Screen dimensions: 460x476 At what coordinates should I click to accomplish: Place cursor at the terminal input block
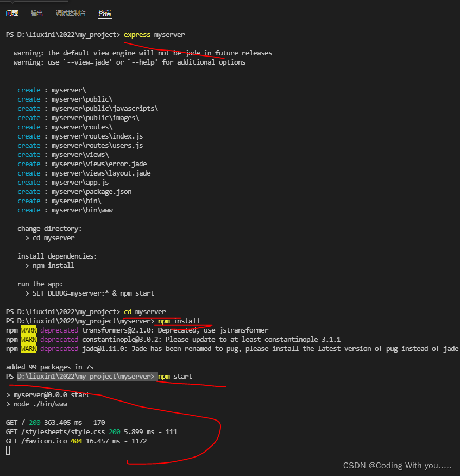coord(8,450)
